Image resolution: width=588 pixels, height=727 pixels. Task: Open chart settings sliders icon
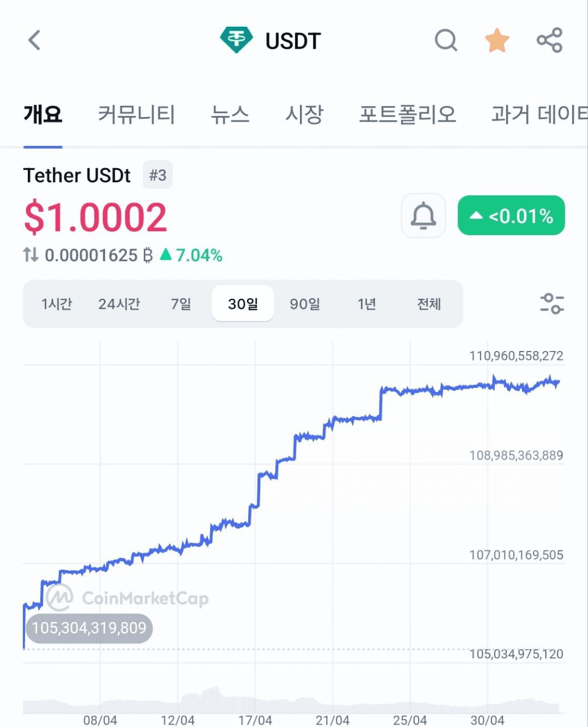(x=552, y=303)
